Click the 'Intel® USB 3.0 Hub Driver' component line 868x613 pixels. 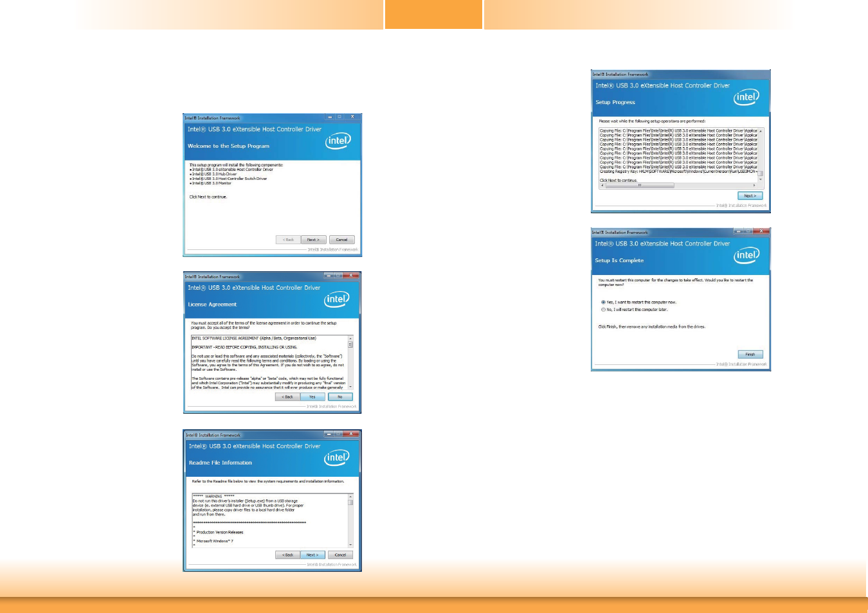[214, 174]
